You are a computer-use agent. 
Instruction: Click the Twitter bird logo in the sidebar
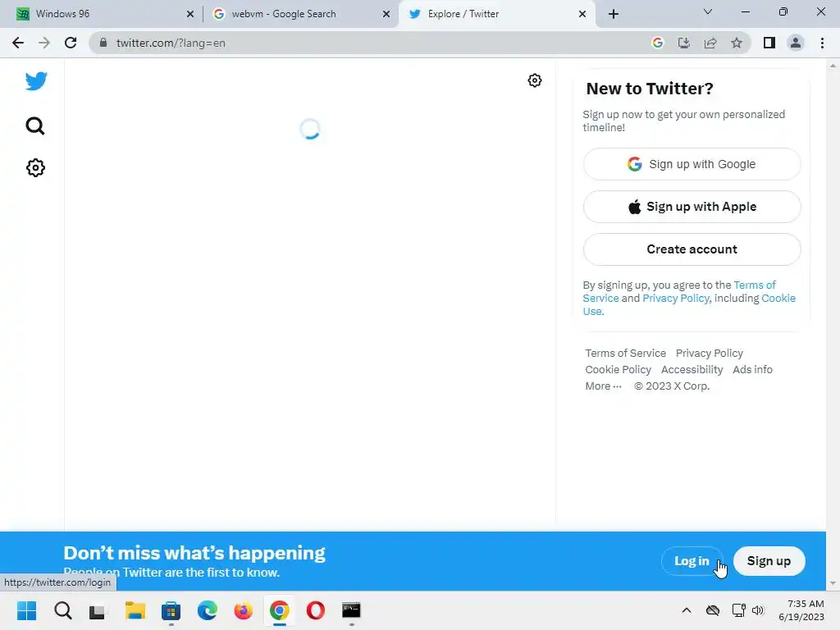[36, 81]
